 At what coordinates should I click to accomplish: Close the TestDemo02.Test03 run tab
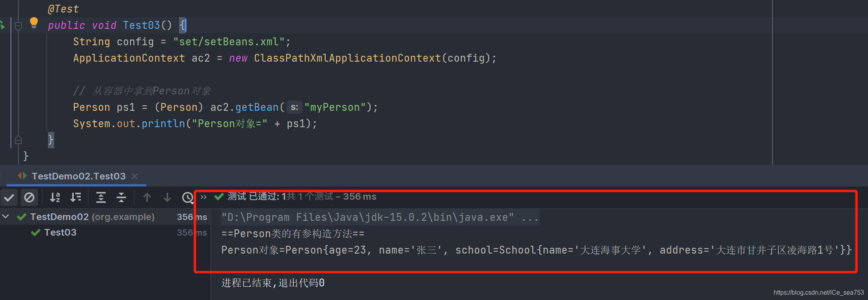coord(135,176)
